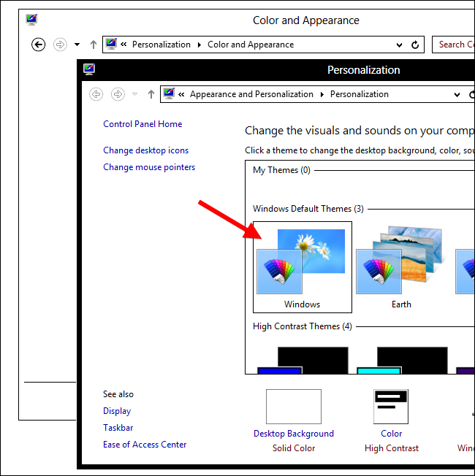Expand arrow after Appearance and Personalization breadcrumb
This screenshot has height=476, width=475.
322,94
